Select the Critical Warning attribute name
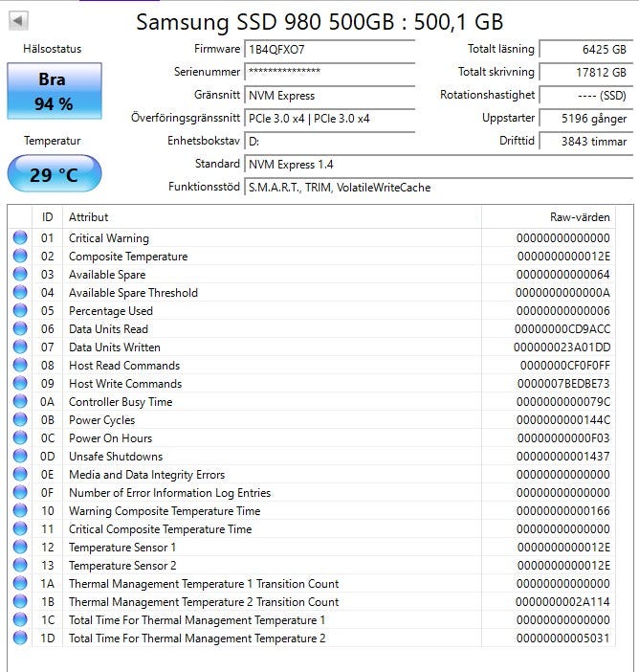This screenshot has width=639, height=672. [x=109, y=237]
